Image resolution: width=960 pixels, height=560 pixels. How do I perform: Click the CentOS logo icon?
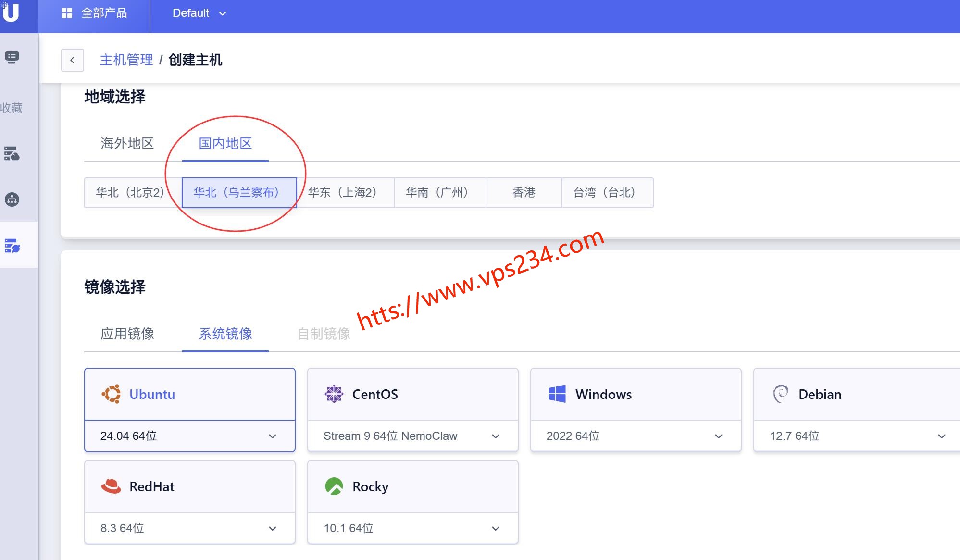(334, 394)
